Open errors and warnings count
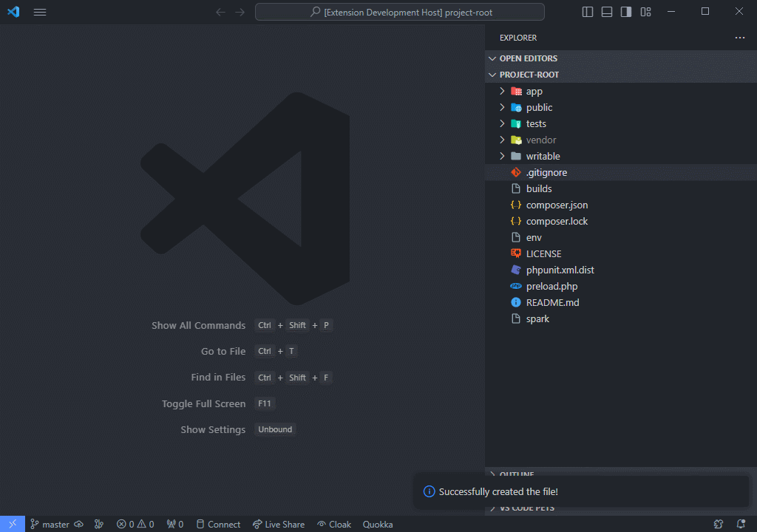This screenshot has width=757, height=532. click(135, 525)
